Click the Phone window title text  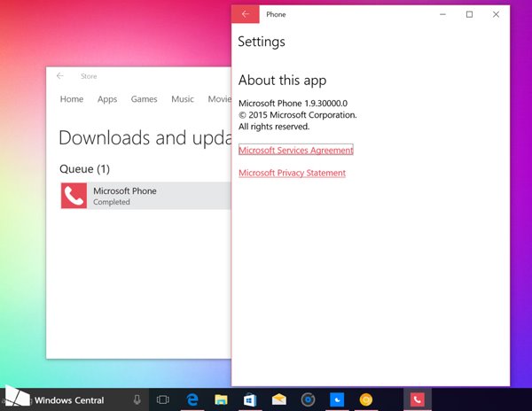[276, 14]
